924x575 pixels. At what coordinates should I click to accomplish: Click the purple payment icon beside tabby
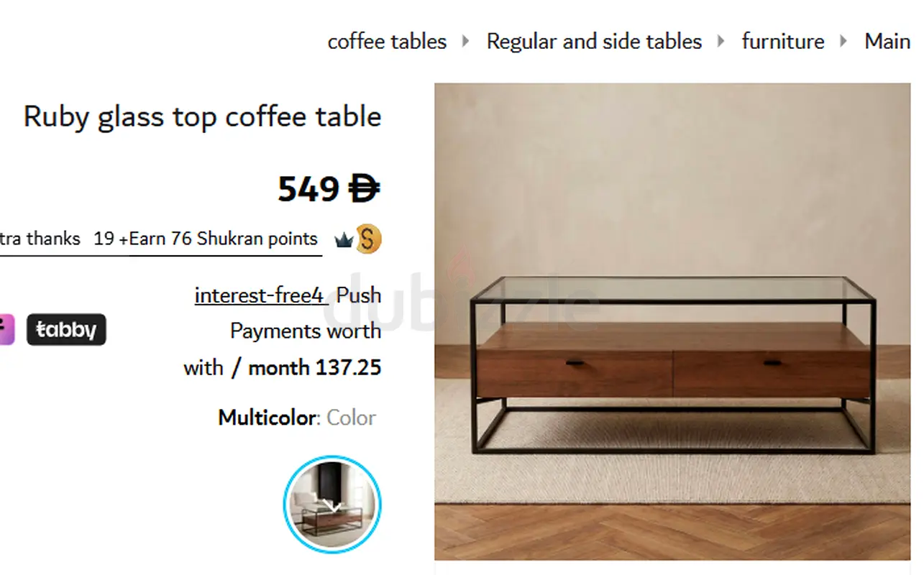(x=6, y=330)
